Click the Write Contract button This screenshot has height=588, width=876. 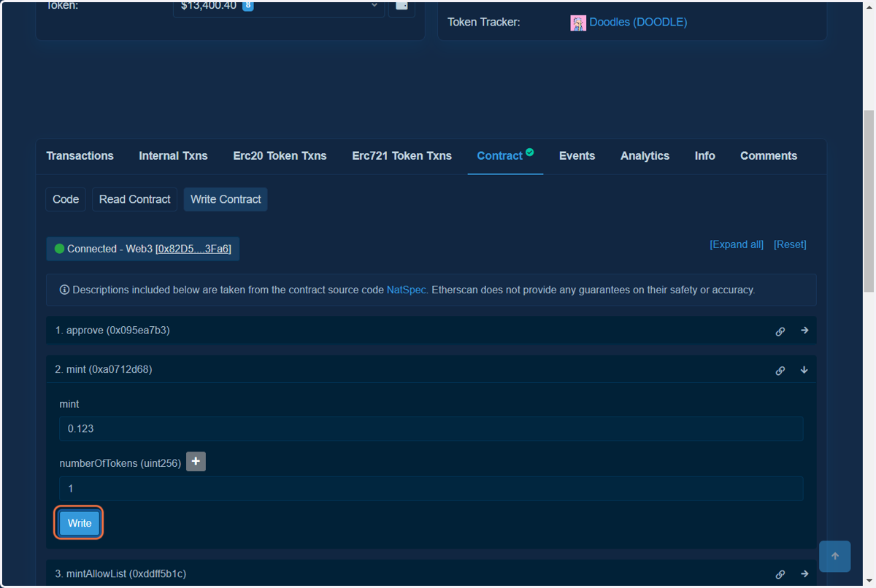(x=226, y=199)
